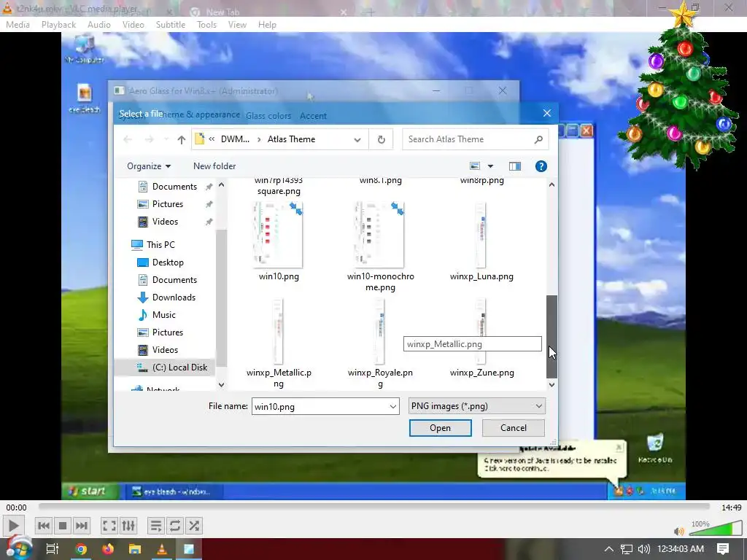747x560 pixels.
Task: Click the Open button in file dialog
Action: point(440,427)
